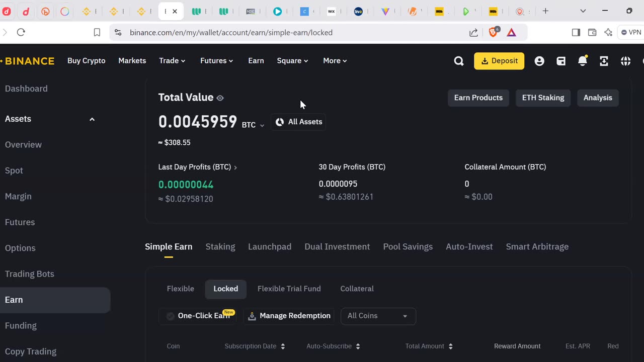The height and width of the screenshot is (362, 644).
Task: Switch to the NSE tab
Action: [250, 11]
